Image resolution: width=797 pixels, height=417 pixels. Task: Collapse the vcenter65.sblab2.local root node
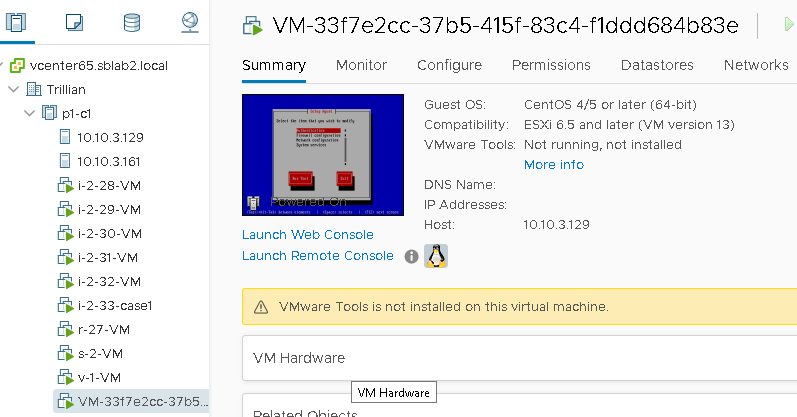click(2, 66)
